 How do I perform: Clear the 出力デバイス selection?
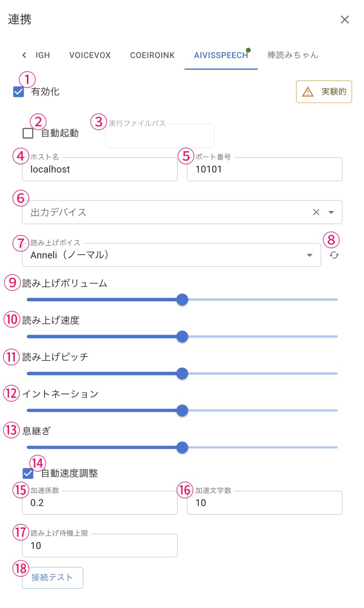point(316,212)
